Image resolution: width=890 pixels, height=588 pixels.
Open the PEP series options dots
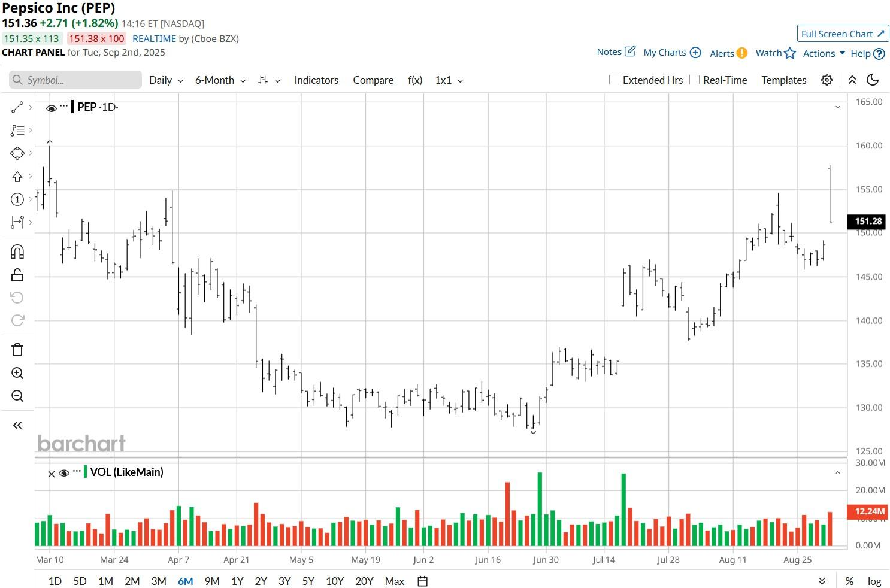point(64,105)
